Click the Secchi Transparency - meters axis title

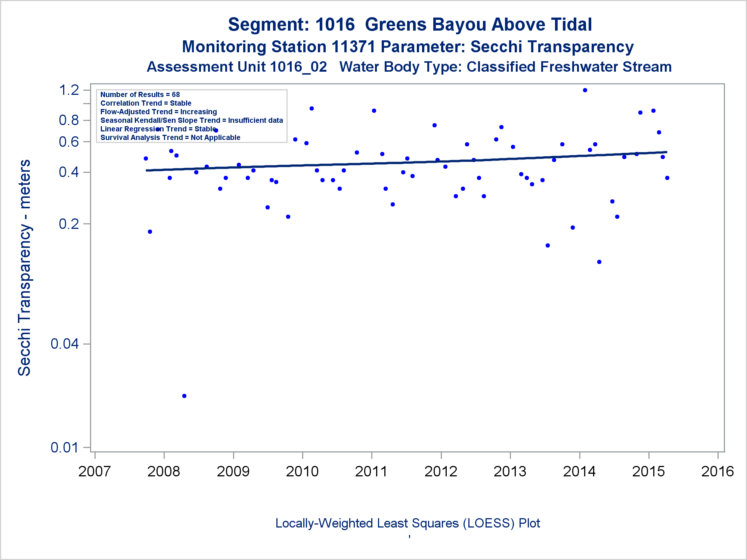[24, 268]
